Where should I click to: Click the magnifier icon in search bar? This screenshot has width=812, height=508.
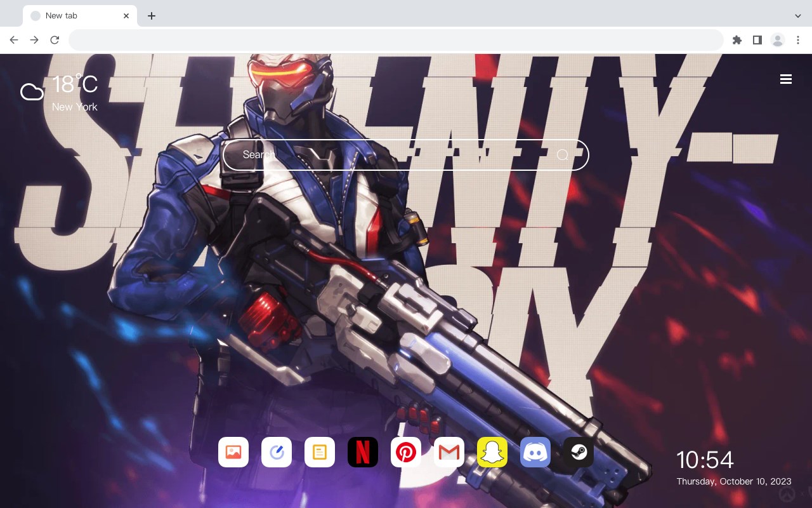pos(562,155)
